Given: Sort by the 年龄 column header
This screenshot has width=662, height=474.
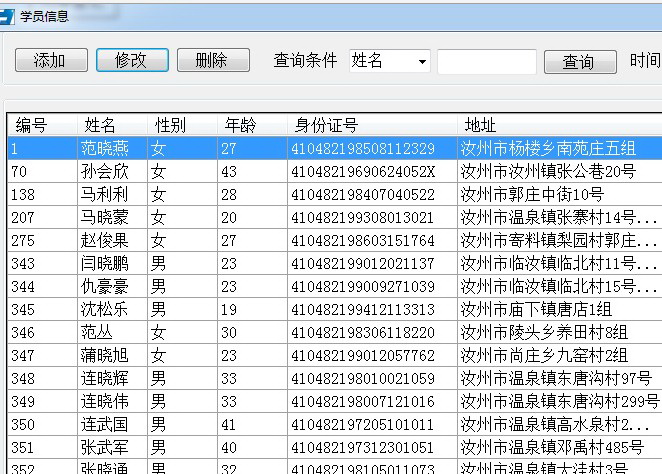Looking at the screenshot, I should coord(252,125).
